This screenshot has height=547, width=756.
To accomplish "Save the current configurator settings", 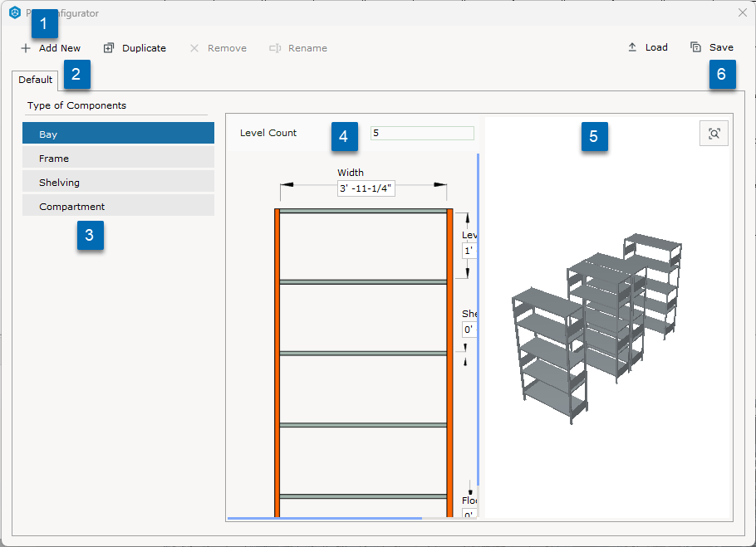I will click(712, 46).
